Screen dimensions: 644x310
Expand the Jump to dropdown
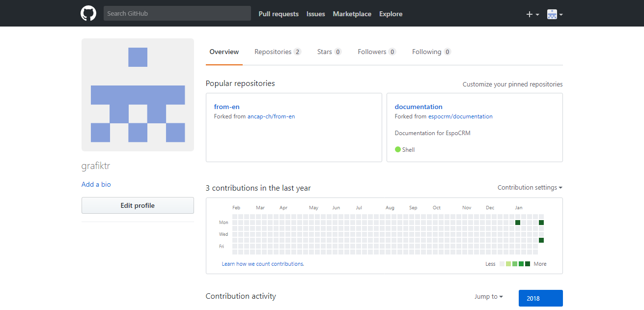(x=489, y=296)
